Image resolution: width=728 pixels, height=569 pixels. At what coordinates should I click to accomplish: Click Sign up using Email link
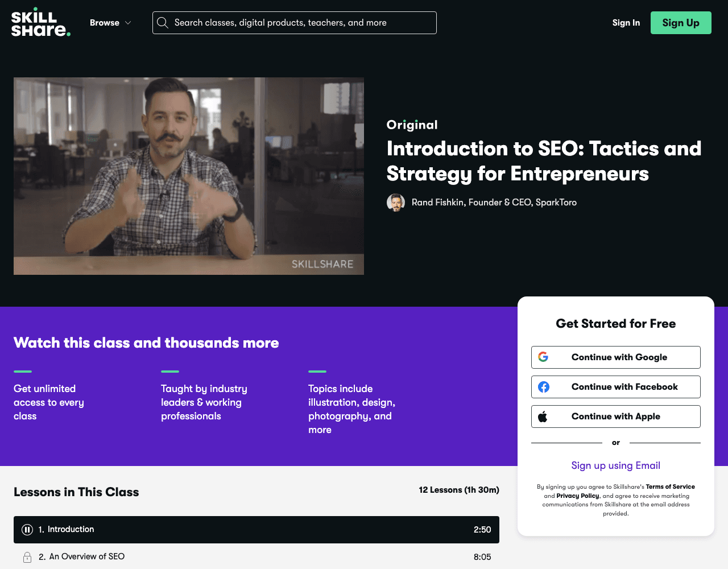tap(616, 465)
